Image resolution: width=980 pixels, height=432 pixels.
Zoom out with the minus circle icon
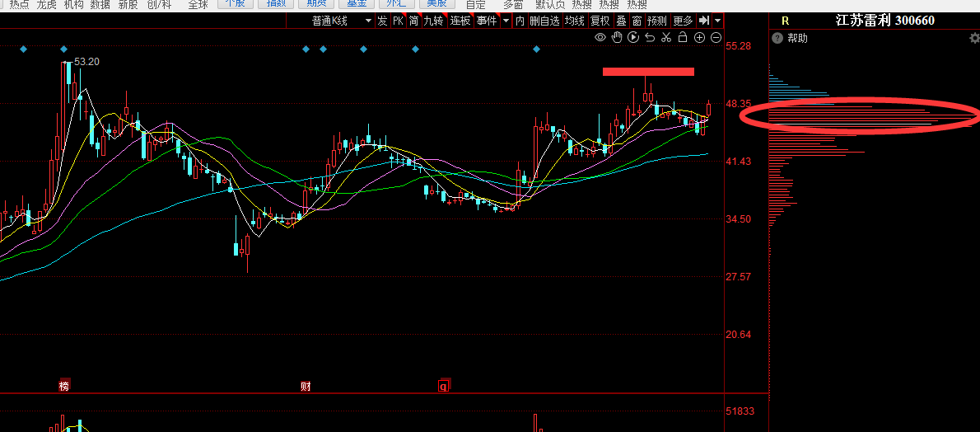[x=716, y=38]
